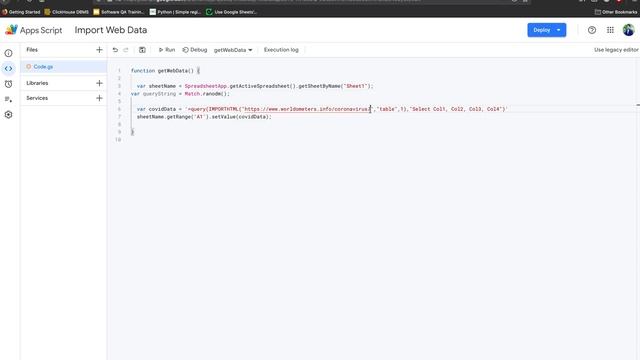Add a new file with plus icon
Image resolution: width=640 pixels, height=360 pixels.
(x=99, y=50)
